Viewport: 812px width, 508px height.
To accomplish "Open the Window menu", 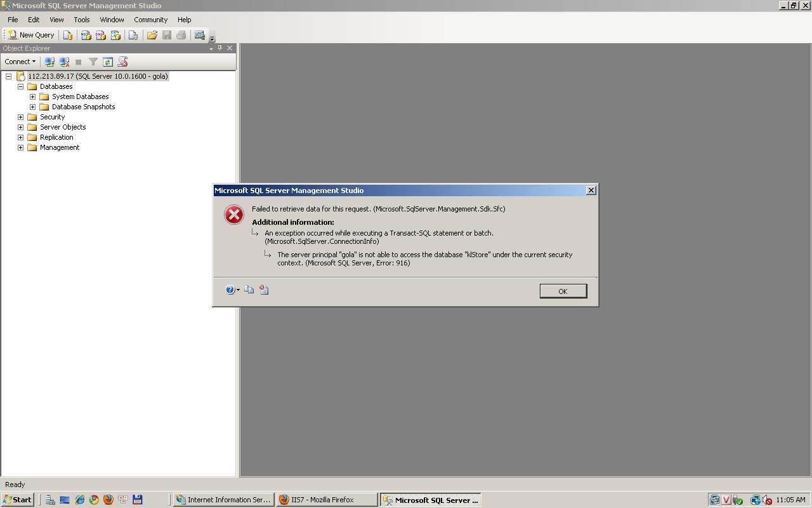I will click(x=112, y=20).
